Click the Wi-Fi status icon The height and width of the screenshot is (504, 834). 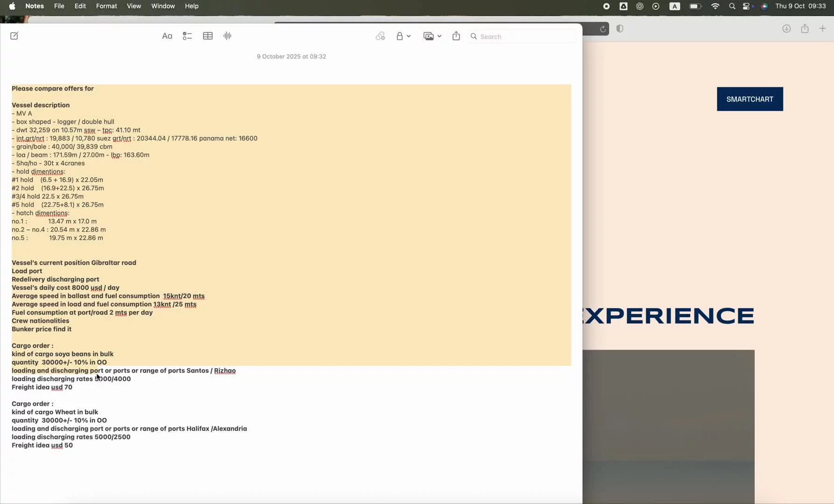pyautogui.click(x=715, y=6)
